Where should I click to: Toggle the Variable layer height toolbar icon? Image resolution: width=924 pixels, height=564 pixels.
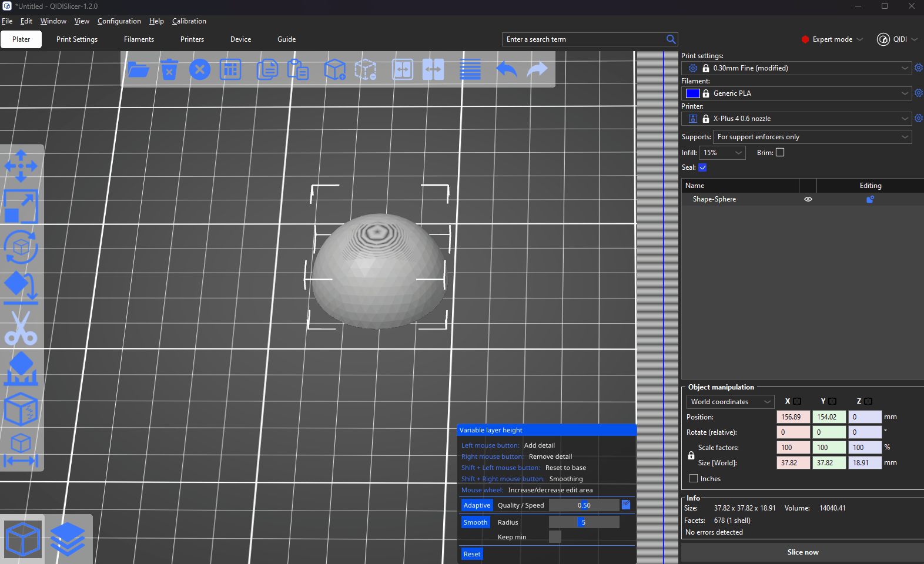(x=470, y=69)
